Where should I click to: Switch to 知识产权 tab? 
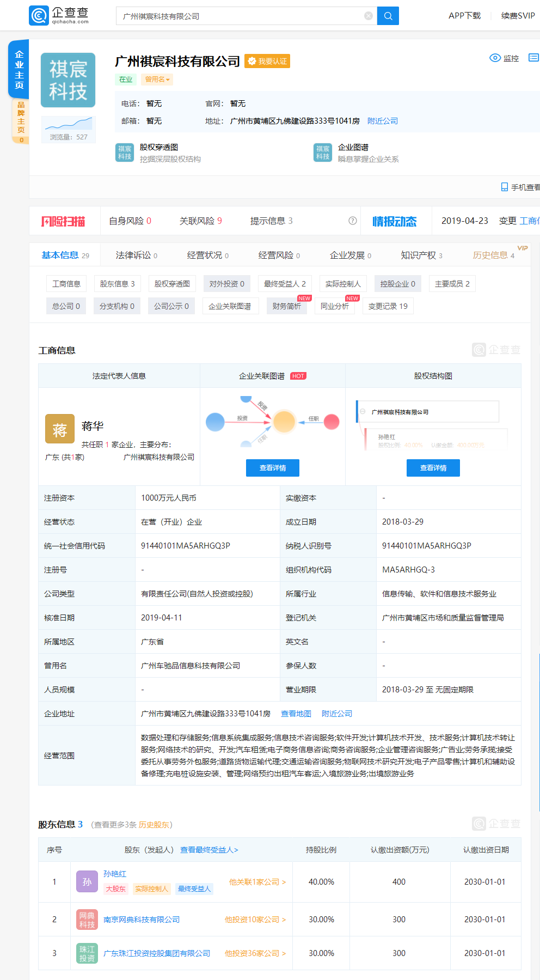[422, 255]
